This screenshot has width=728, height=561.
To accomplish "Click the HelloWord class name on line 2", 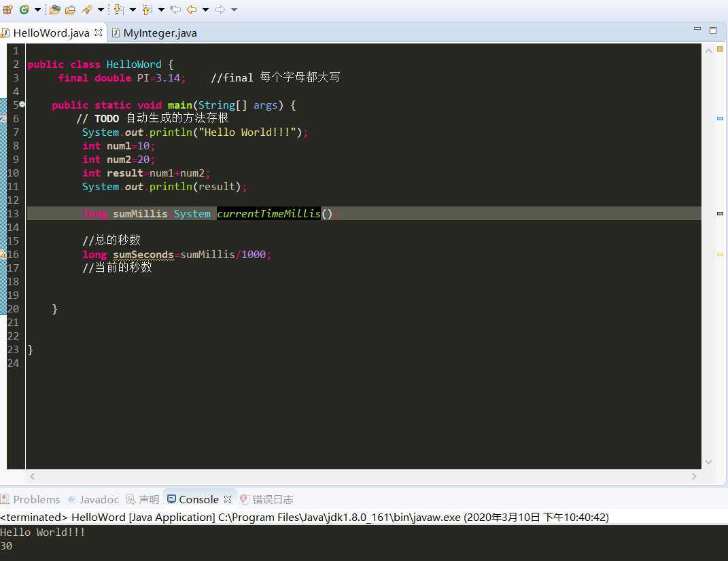I will pos(134,64).
